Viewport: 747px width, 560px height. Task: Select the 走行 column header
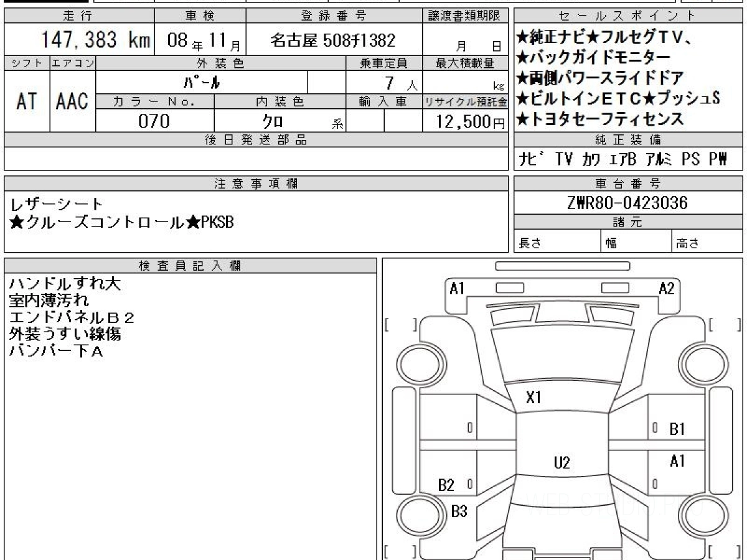pyautogui.click(x=78, y=16)
